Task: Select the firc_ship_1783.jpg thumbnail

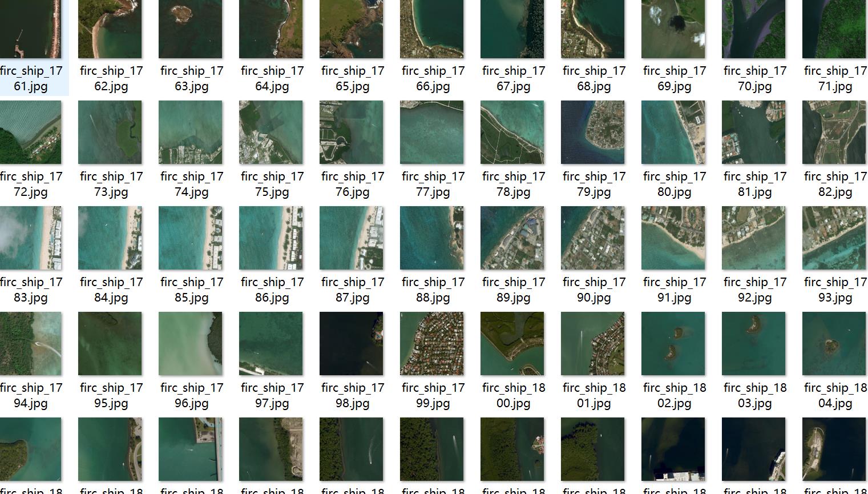Action: (x=30, y=238)
